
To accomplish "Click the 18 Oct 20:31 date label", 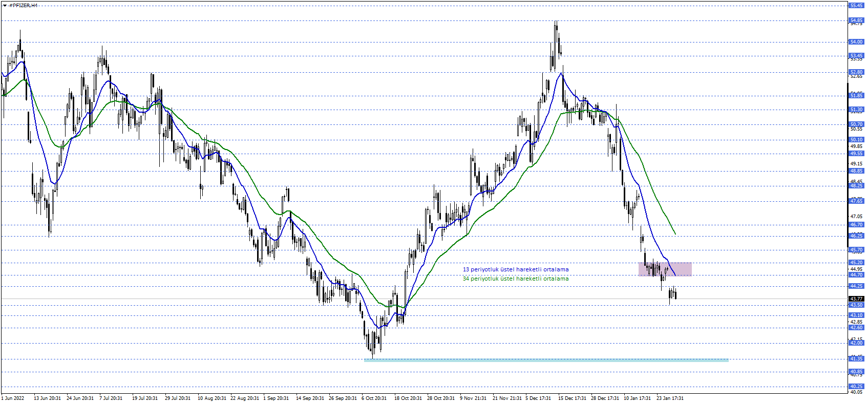I will pyautogui.click(x=408, y=398).
